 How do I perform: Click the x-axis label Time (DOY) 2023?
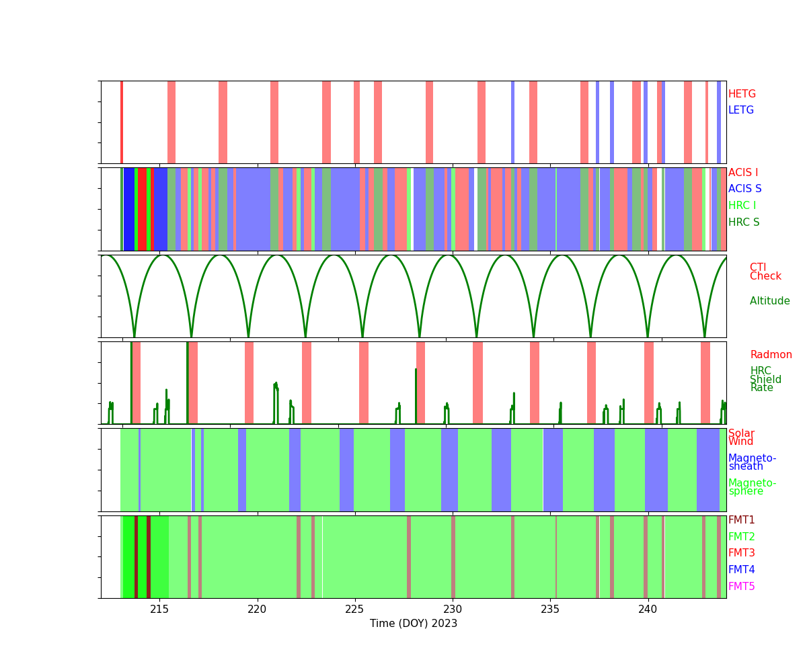[x=413, y=624]
